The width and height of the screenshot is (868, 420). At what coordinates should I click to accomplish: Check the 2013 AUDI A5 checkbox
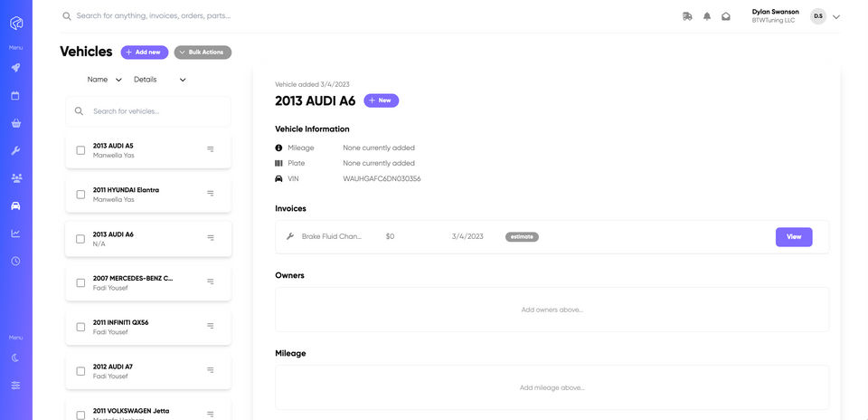80,150
